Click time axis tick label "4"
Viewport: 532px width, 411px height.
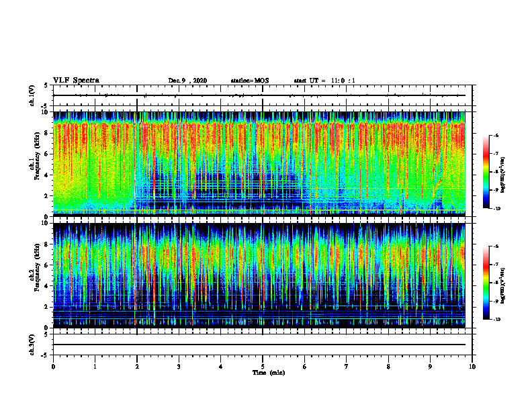pos(220,367)
